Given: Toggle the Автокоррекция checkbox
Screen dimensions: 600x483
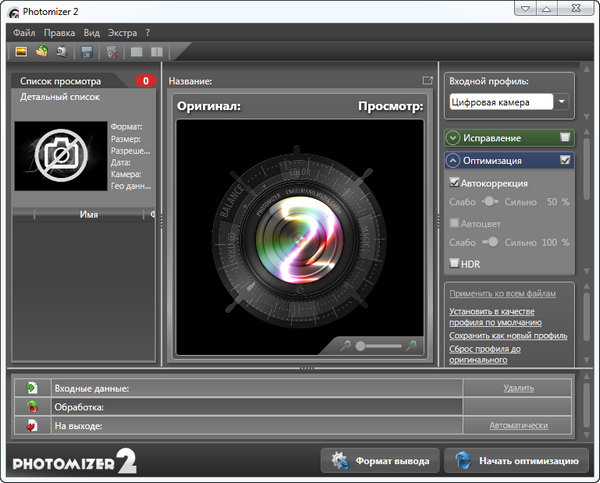Looking at the screenshot, I should (454, 182).
